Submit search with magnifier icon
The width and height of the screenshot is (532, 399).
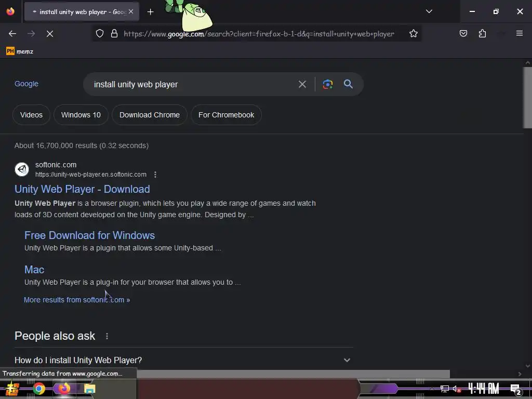click(348, 84)
